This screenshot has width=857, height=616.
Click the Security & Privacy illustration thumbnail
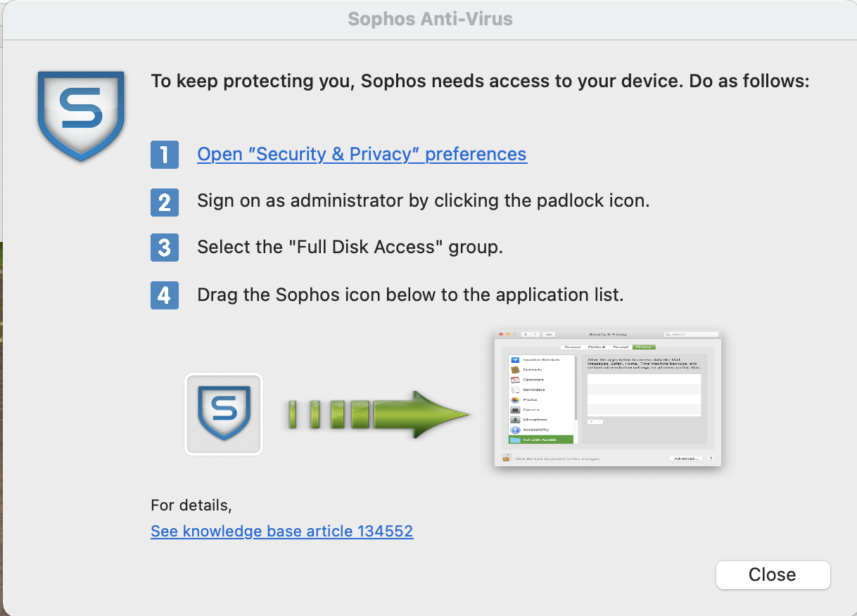click(x=608, y=397)
